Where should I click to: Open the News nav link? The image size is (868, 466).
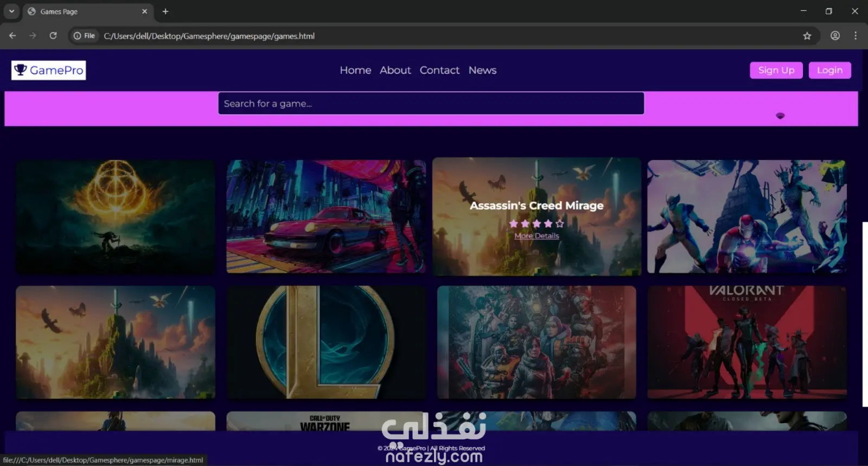pos(482,70)
